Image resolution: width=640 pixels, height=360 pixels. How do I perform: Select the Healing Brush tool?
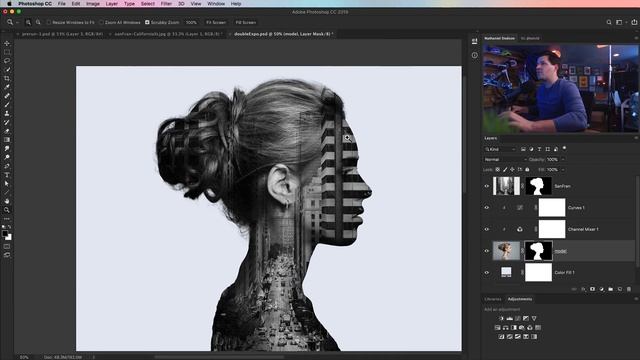[x=7, y=96]
